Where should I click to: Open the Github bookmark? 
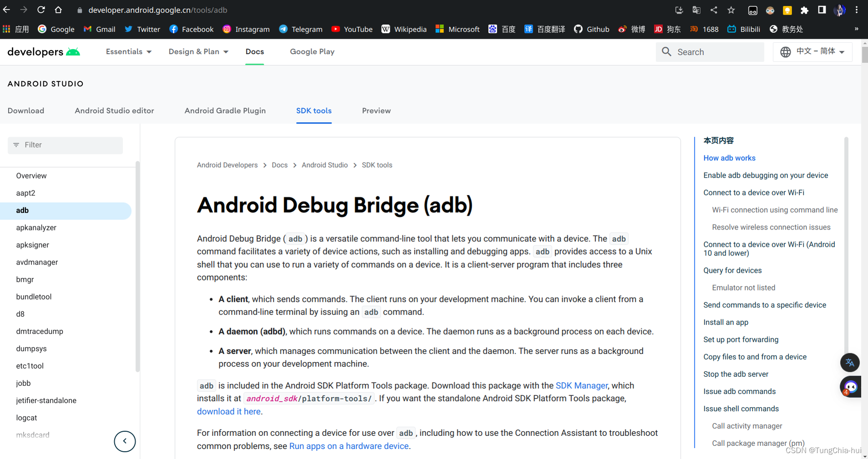point(591,29)
